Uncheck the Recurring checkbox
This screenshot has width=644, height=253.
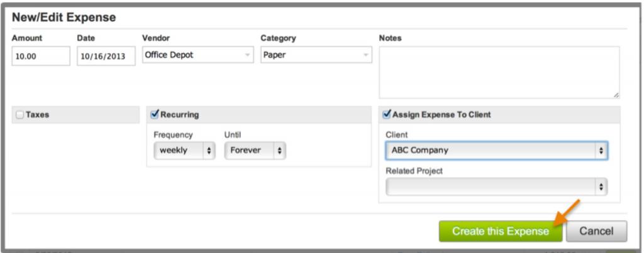pyautogui.click(x=155, y=115)
